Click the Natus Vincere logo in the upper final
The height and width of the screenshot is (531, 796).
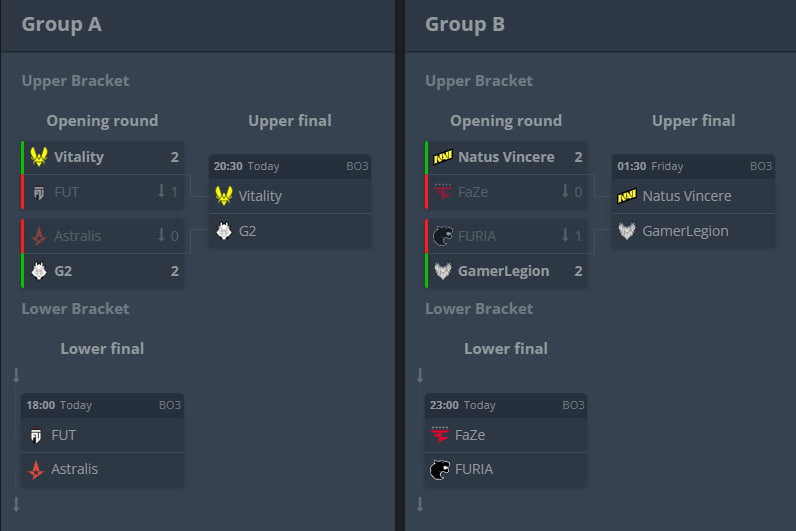click(x=627, y=196)
